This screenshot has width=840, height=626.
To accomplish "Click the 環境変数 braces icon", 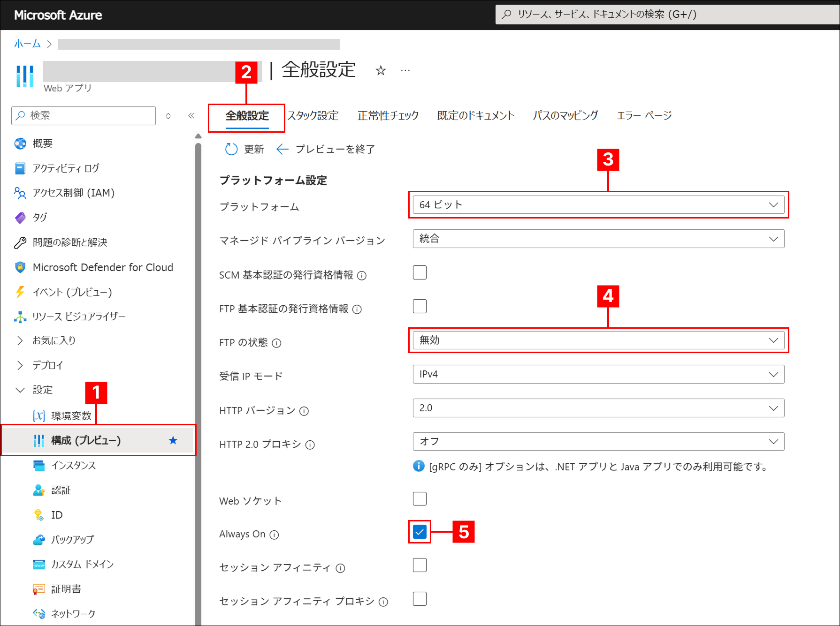I will [x=39, y=415].
